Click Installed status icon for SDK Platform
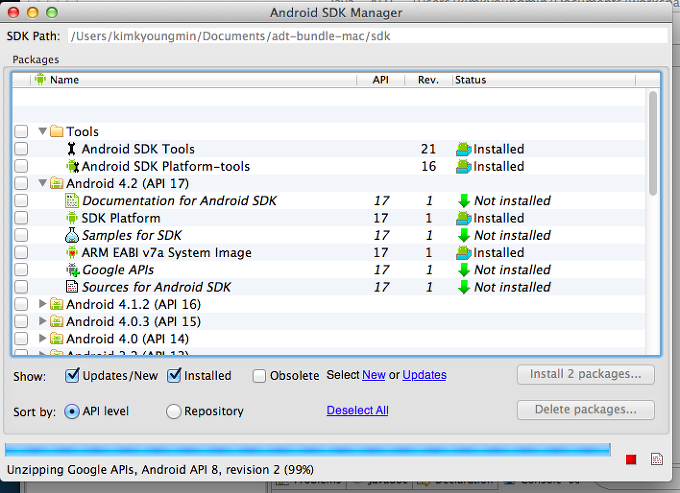Viewport: 680px width, 493px height. (464, 218)
